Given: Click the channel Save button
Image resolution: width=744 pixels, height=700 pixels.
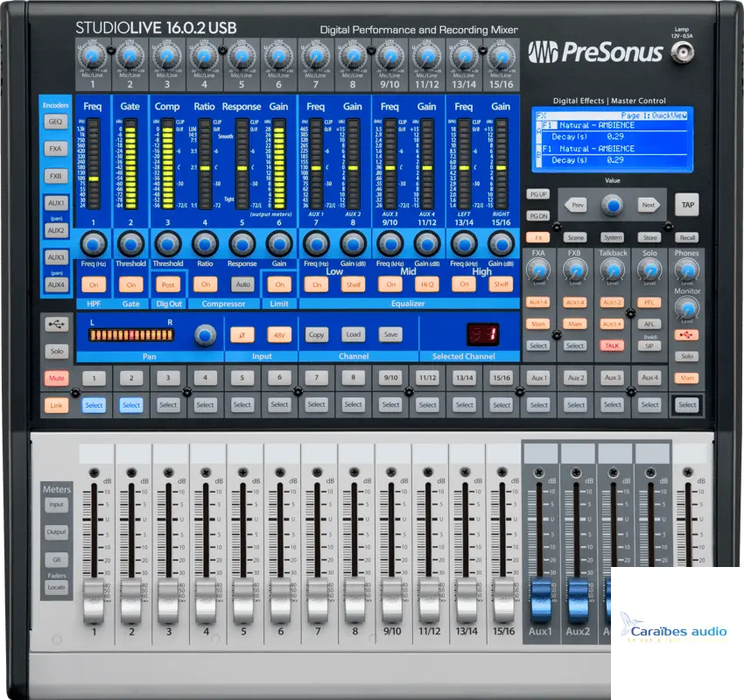Looking at the screenshot, I should (x=390, y=335).
